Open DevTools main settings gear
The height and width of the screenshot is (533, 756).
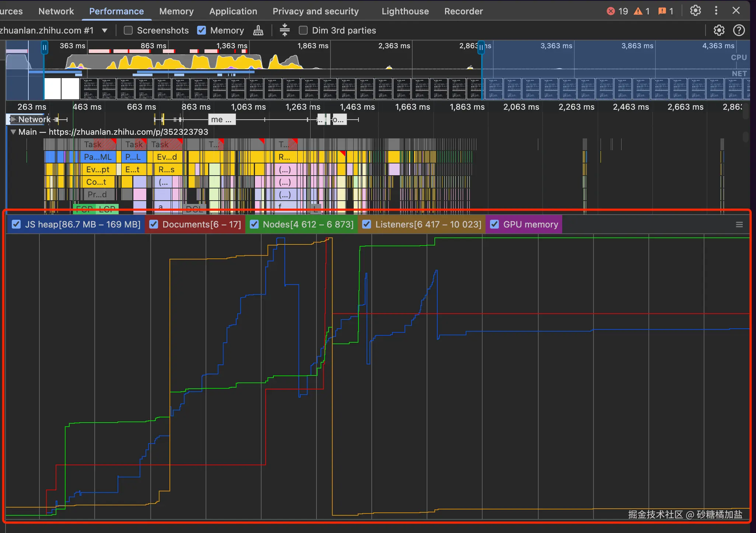click(x=695, y=11)
